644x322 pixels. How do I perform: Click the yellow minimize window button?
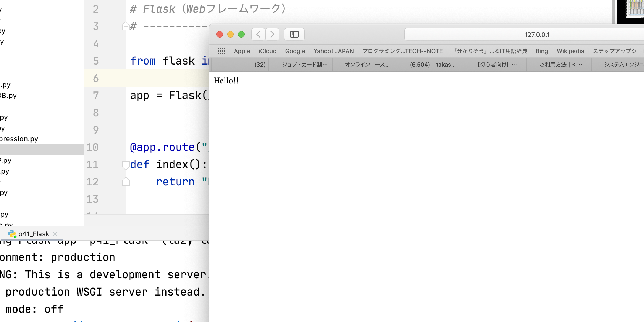coord(231,34)
